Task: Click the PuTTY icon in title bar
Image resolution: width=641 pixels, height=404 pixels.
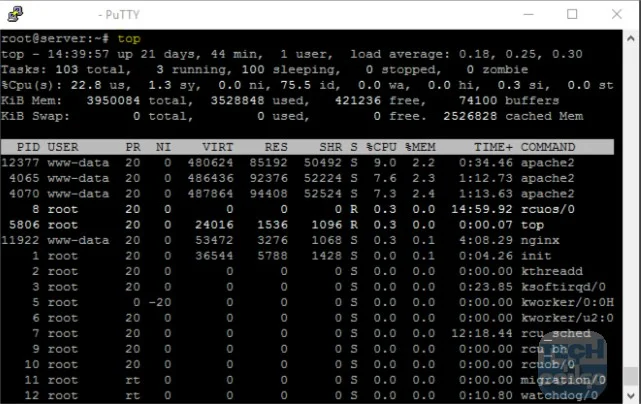Action: [x=15, y=14]
